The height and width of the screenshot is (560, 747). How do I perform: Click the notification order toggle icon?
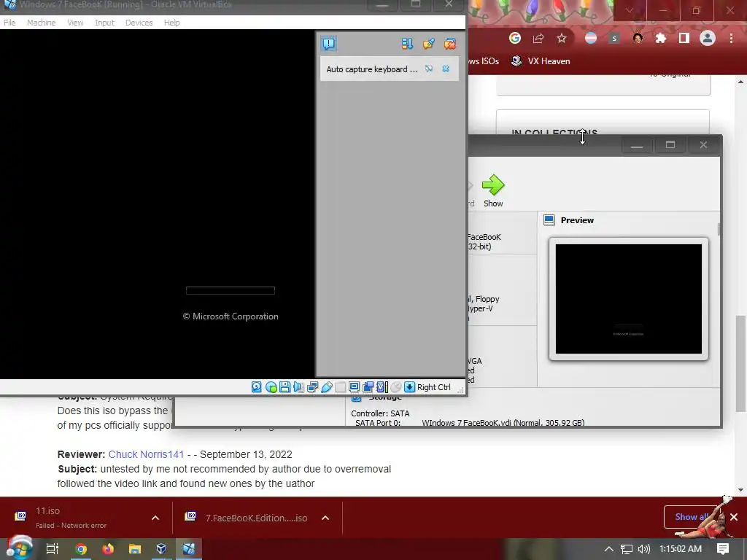[x=407, y=44]
